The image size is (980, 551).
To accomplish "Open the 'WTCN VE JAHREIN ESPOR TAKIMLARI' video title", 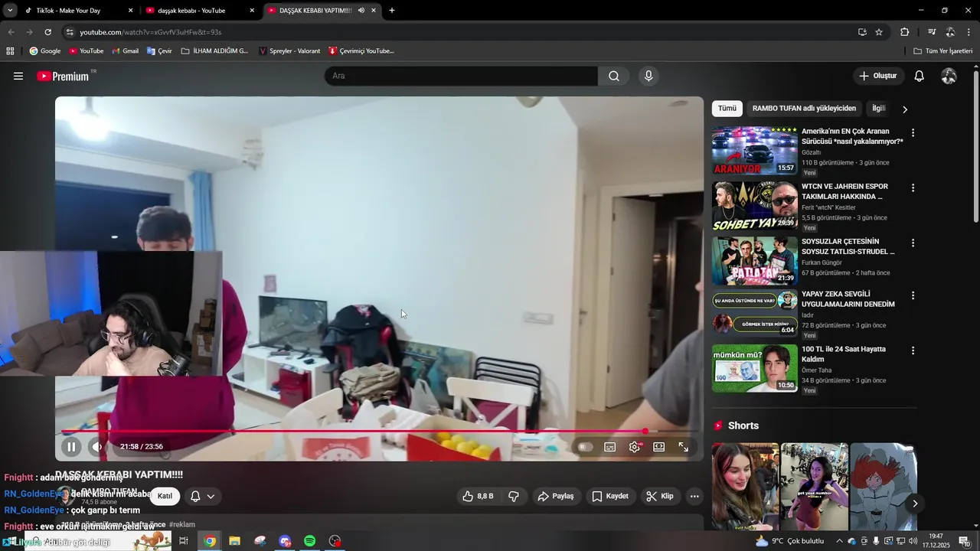I will (x=844, y=191).
